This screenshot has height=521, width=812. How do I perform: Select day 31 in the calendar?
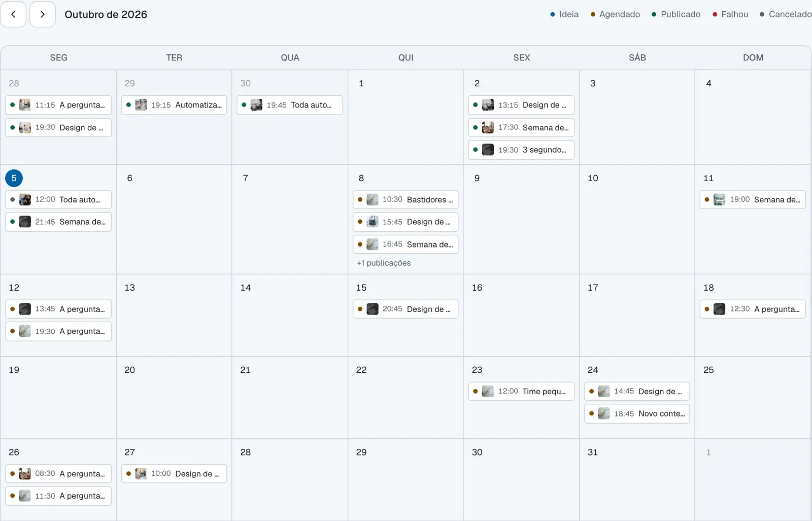click(593, 452)
